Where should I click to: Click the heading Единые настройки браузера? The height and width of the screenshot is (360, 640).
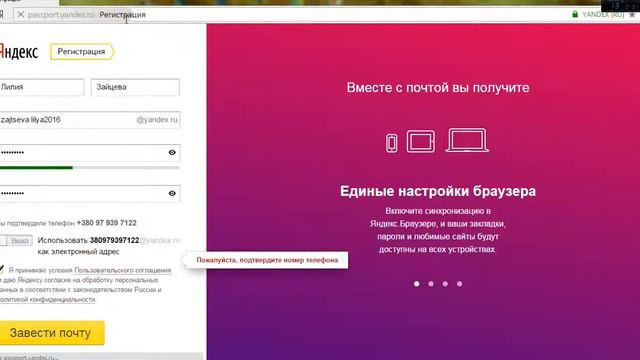pos(438,191)
